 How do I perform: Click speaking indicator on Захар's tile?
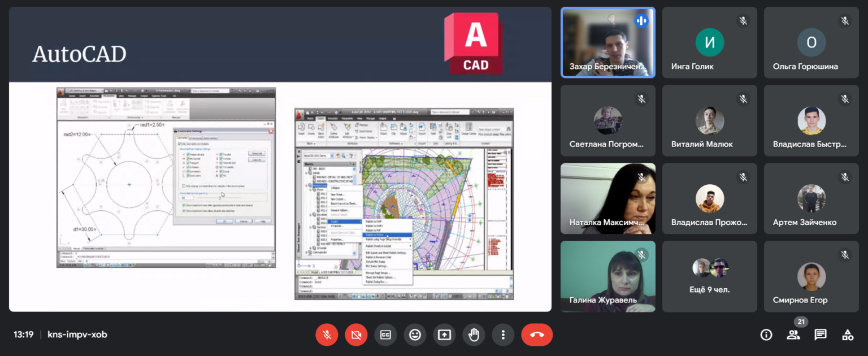coord(641,21)
